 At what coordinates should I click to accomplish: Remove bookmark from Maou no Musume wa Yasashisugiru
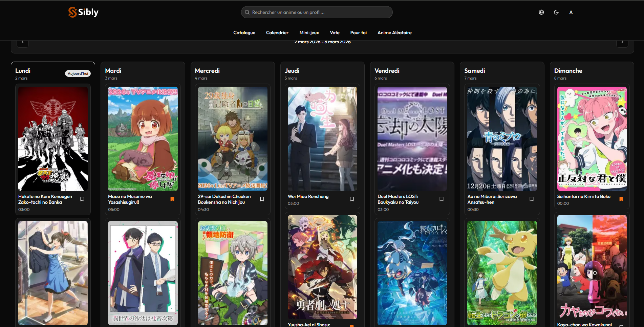coord(172,199)
